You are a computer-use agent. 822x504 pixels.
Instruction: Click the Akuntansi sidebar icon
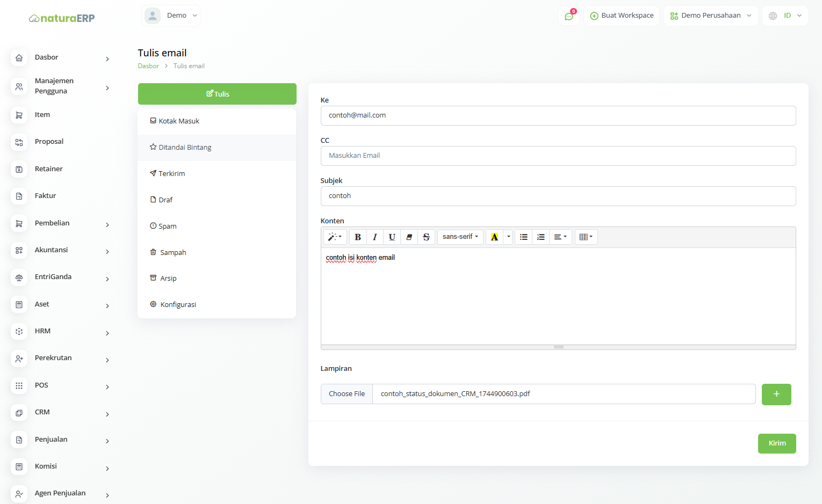click(19, 250)
